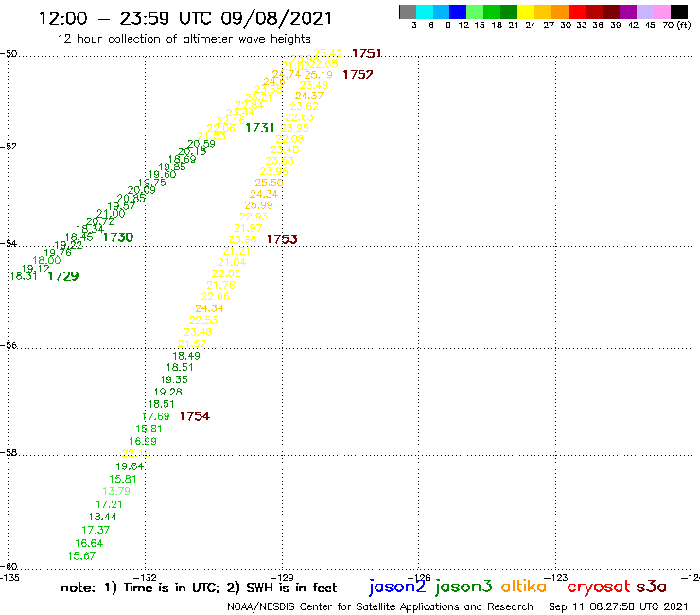The width and height of the screenshot is (700, 615).
Task: Click the cryosat legend label
Action: 599,588
